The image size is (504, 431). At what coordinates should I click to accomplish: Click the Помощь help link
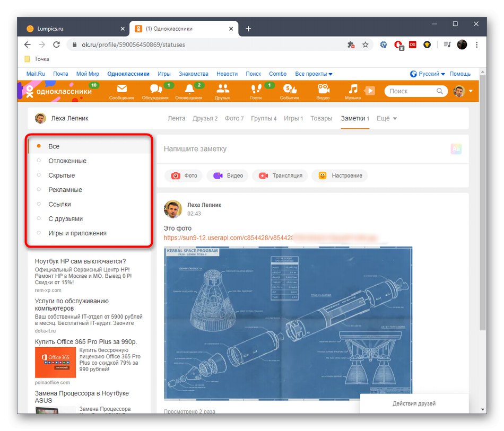click(x=460, y=74)
